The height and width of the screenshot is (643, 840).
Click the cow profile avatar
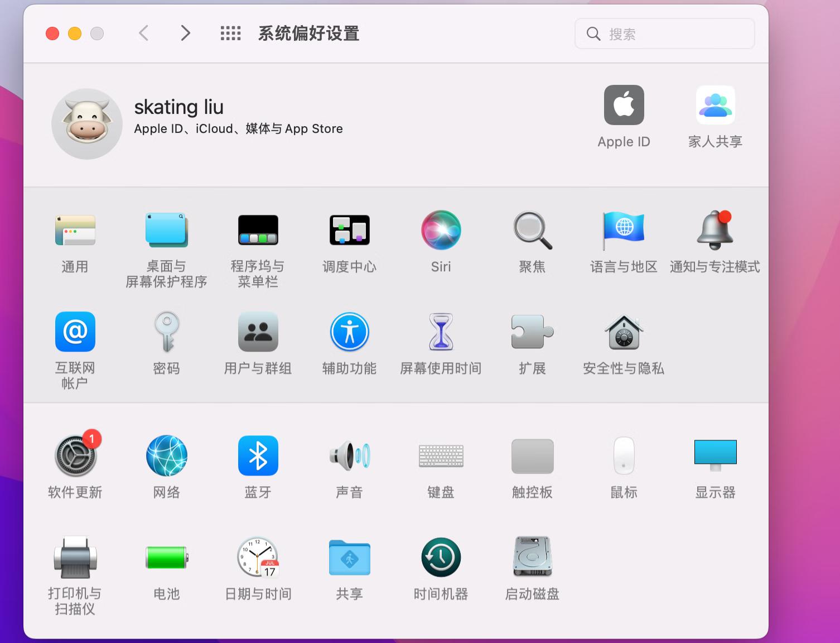pos(87,124)
